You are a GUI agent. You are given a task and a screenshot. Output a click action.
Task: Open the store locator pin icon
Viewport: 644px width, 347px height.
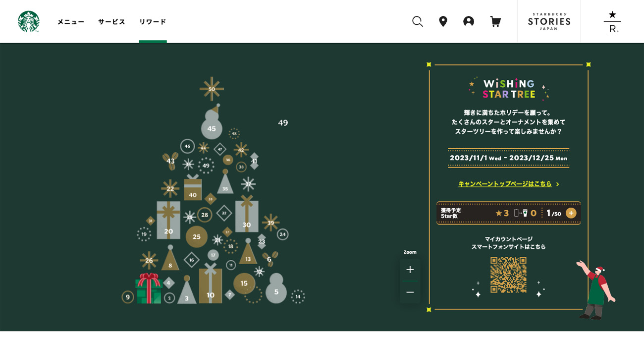point(443,21)
